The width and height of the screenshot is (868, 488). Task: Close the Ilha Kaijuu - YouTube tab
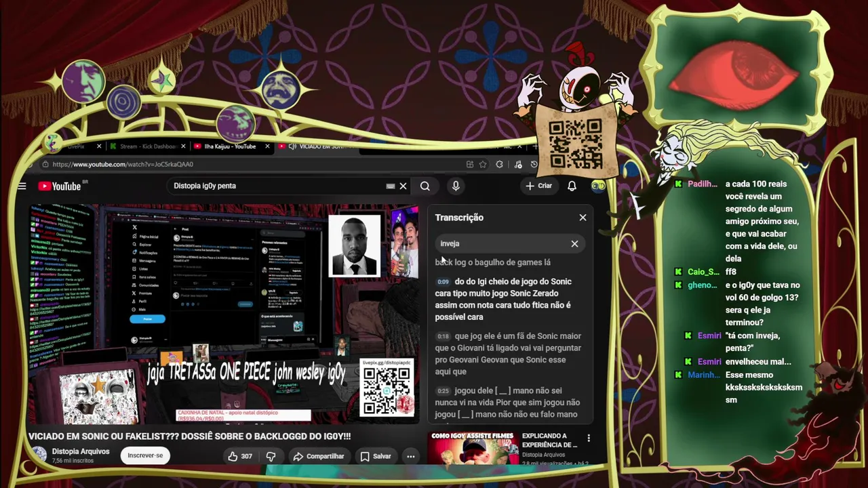point(267,146)
